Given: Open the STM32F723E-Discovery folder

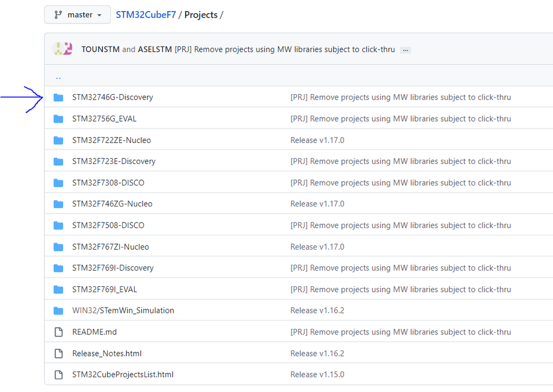Looking at the screenshot, I should (x=114, y=162).
